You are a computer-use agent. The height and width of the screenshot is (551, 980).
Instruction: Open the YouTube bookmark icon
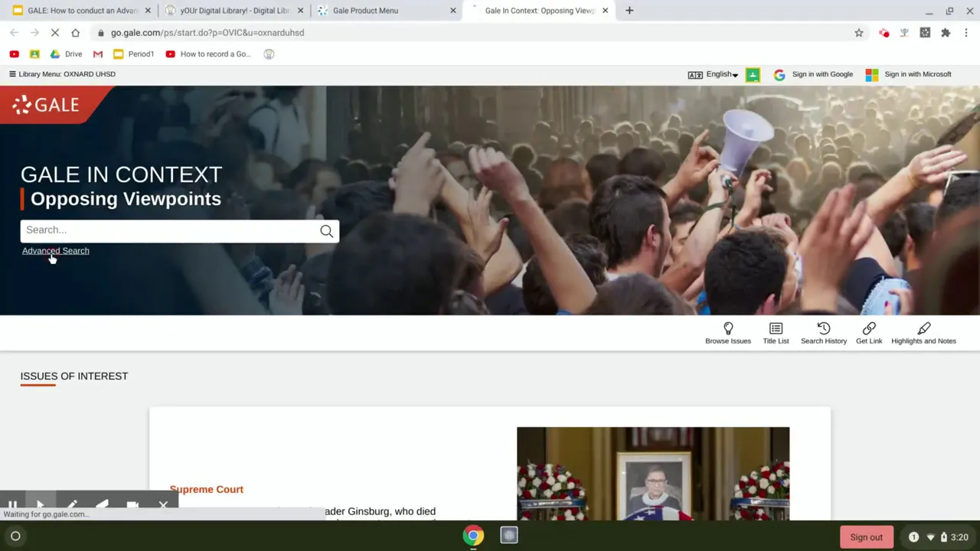[x=14, y=54]
